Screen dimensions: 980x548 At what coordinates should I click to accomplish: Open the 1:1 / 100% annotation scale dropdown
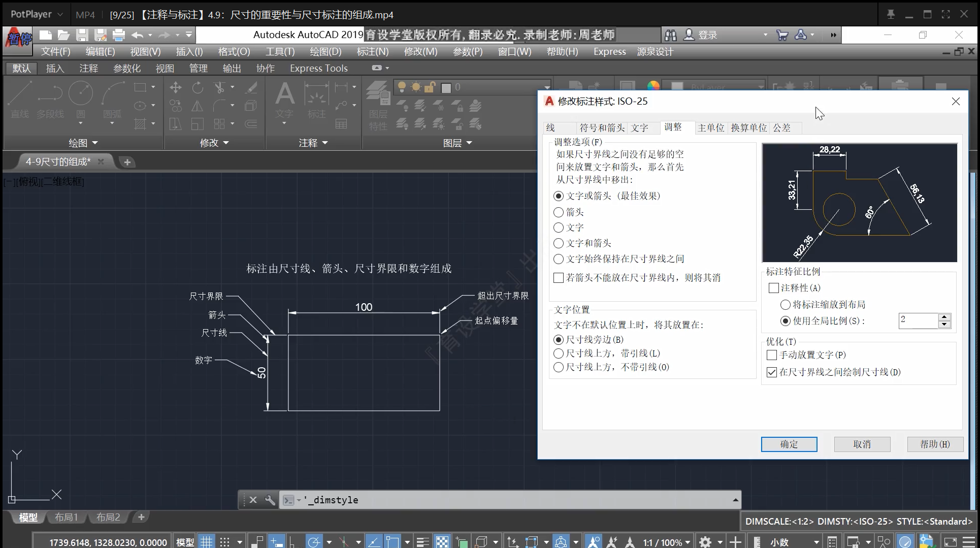tap(667, 542)
